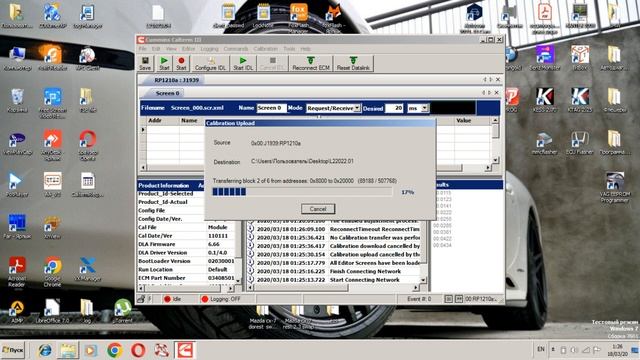
Task: Click the greyed Cancel IDL toolbar button
Action: coord(273,63)
